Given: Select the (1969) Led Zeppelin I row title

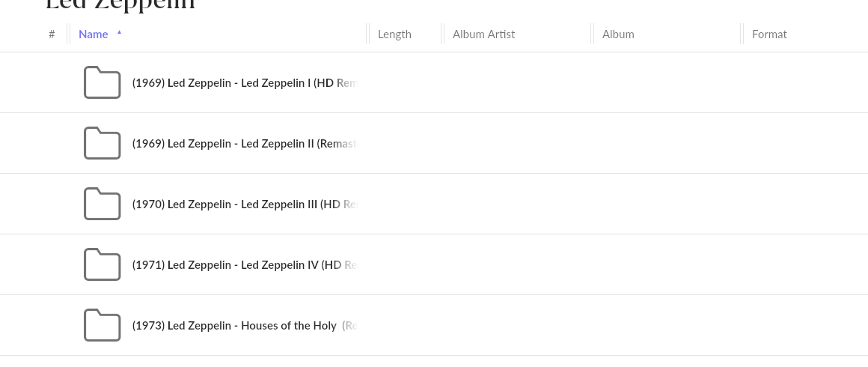Looking at the screenshot, I should (x=245, y=83).
